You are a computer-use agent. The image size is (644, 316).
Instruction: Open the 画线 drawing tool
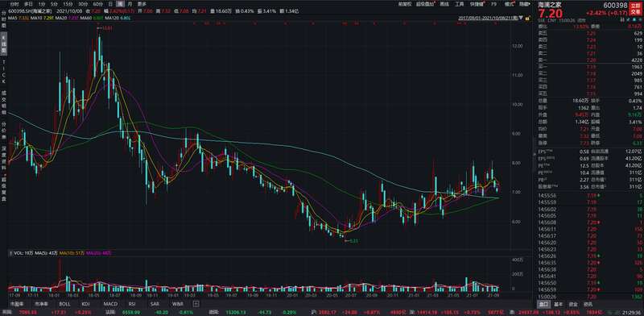pyautogui.click(x=444, y=4)
